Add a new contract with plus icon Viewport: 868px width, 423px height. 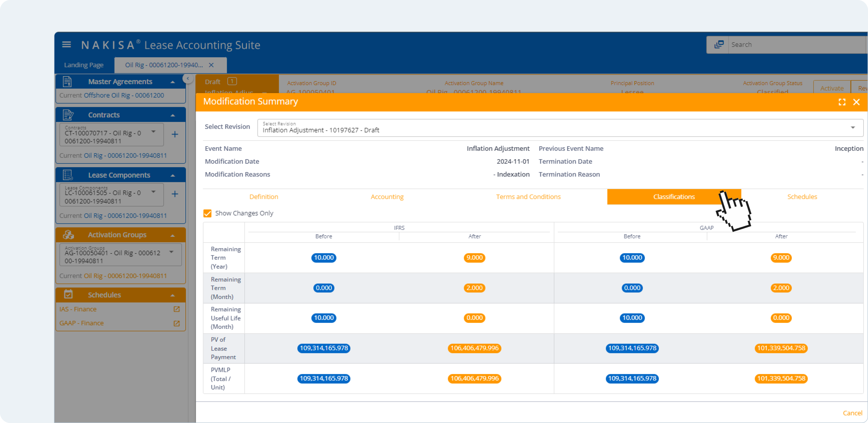(x=175, y=135)
